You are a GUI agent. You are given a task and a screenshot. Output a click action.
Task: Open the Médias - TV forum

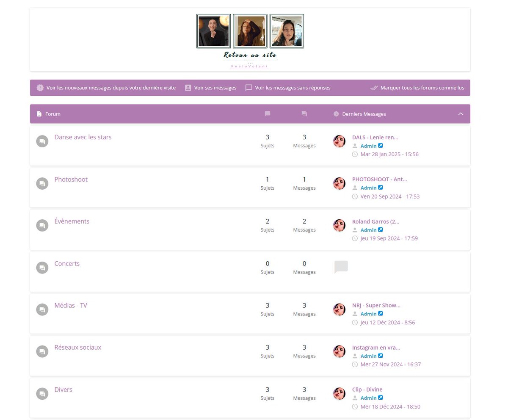[x=71, y=305]
